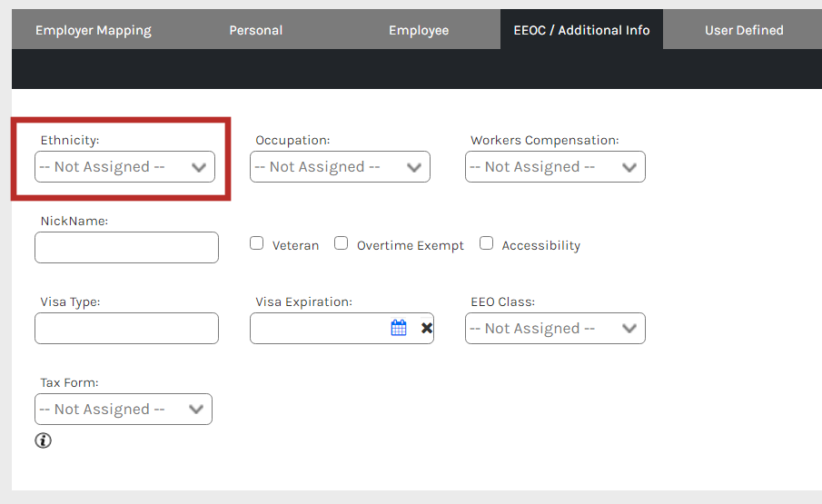Open the Visa Expiration calendar picker
The image size is (822, 504).
(x=399, y=328)
